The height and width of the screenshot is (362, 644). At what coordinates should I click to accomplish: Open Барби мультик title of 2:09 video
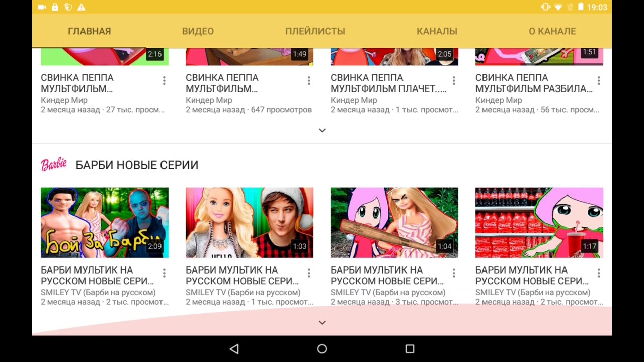(x=97, y=276)
